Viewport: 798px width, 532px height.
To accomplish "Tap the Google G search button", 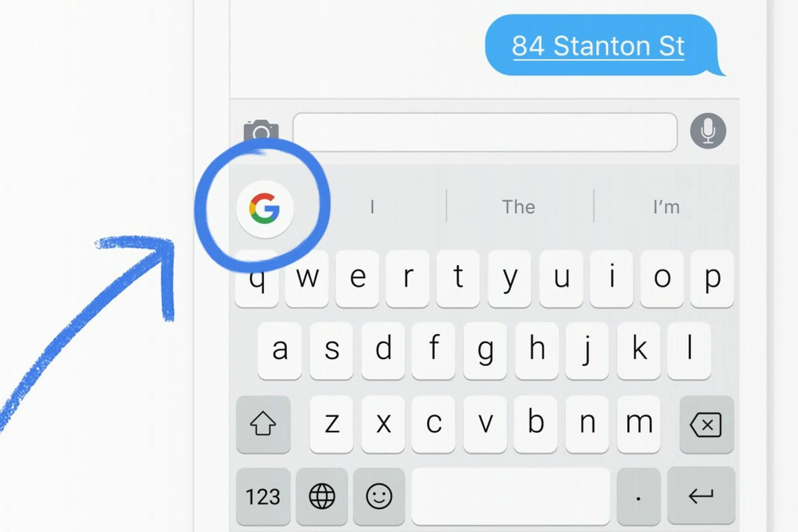I will 265,209.
